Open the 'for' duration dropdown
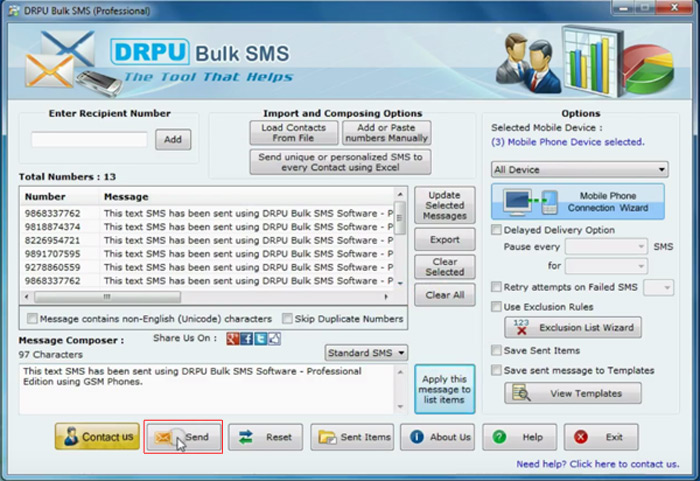The width and height of the screenshot is (700, 481). (606, 266)
